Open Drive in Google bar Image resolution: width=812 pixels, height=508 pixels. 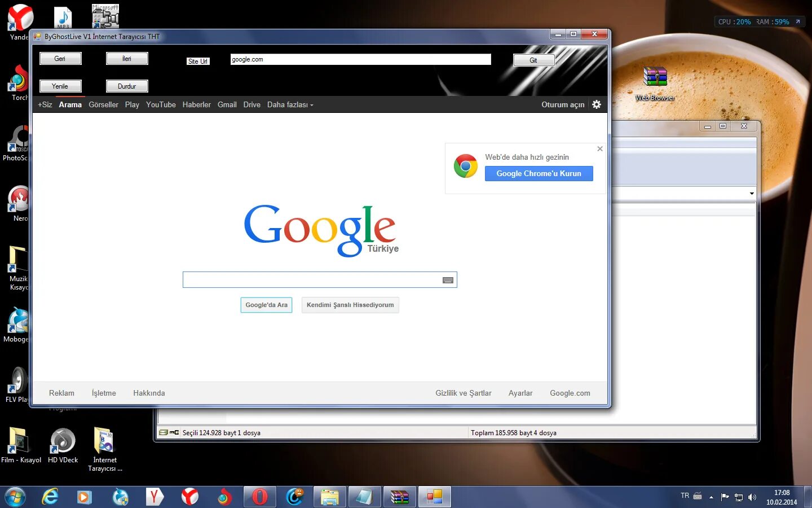coord(251,104)
